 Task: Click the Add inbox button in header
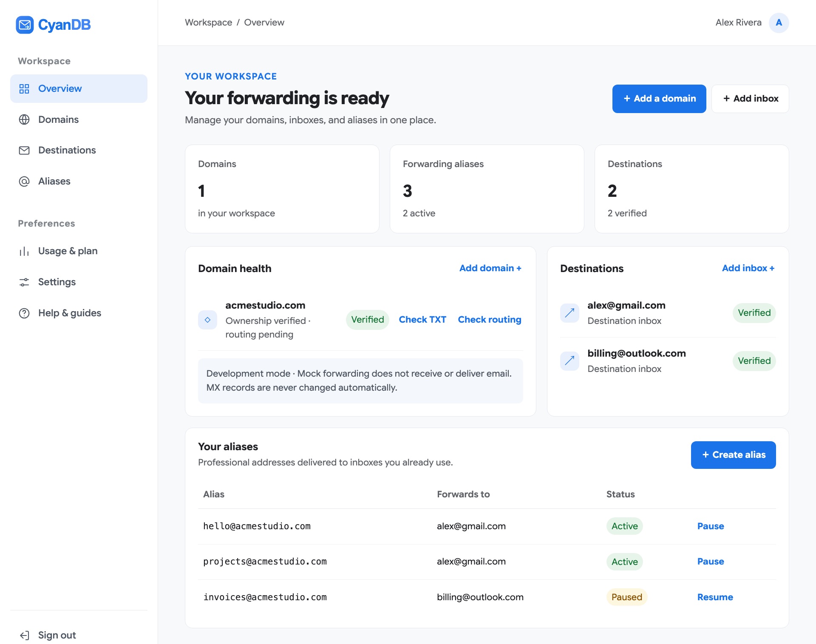[x=750, y=99]
